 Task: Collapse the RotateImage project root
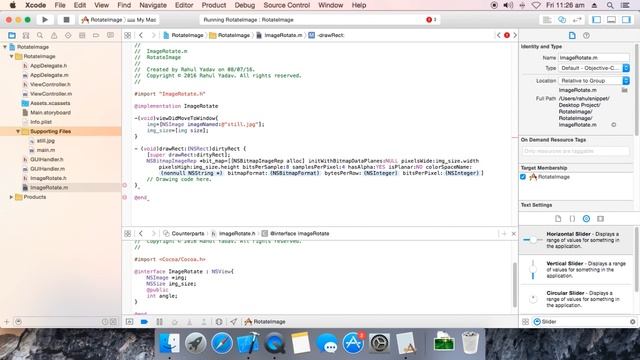pyautogui.click(x=5, y=47)
